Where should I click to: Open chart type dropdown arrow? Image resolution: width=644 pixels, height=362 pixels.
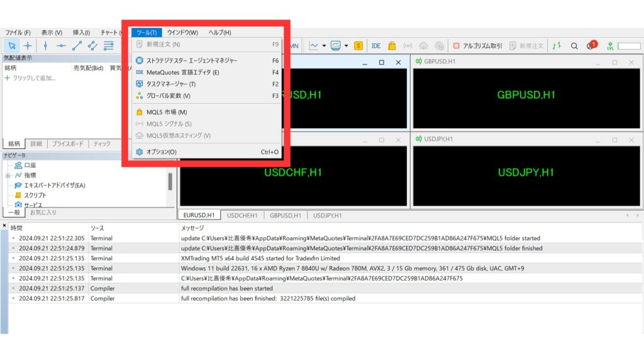coord(325,45)
